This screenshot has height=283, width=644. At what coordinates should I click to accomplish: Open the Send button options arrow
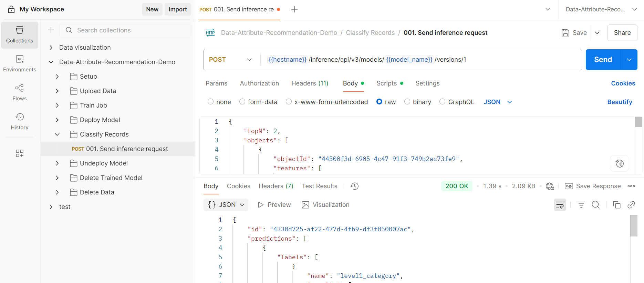629,60
